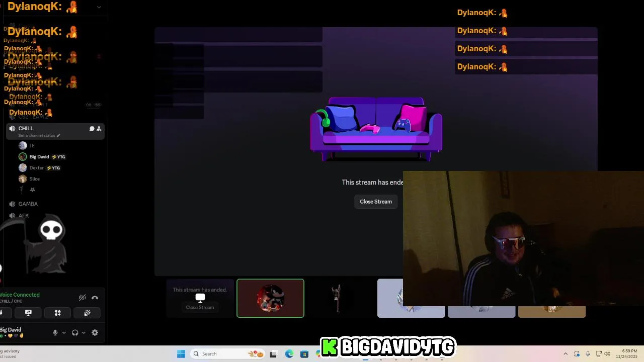Mute microphone in user panel
This screenshot has height=362, width=644.
point(55,332)
